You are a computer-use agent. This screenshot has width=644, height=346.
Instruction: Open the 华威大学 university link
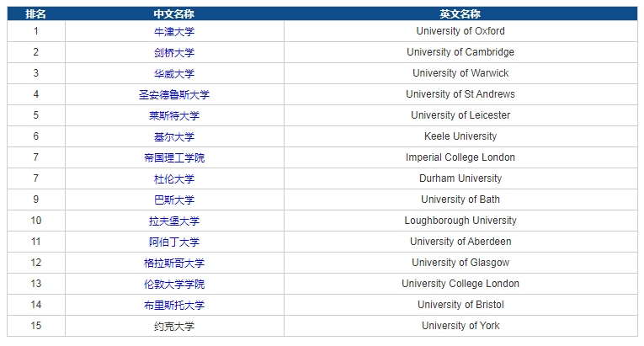coord(174,73)
